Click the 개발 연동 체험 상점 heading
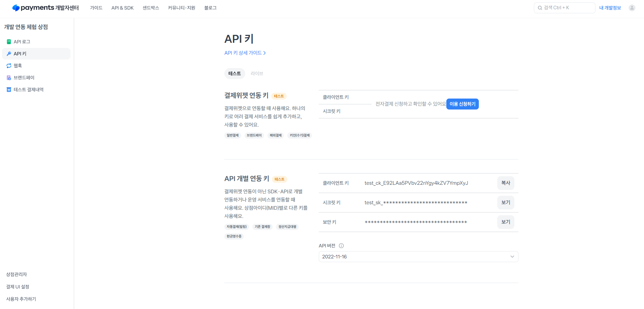 [x=26, y=27]
